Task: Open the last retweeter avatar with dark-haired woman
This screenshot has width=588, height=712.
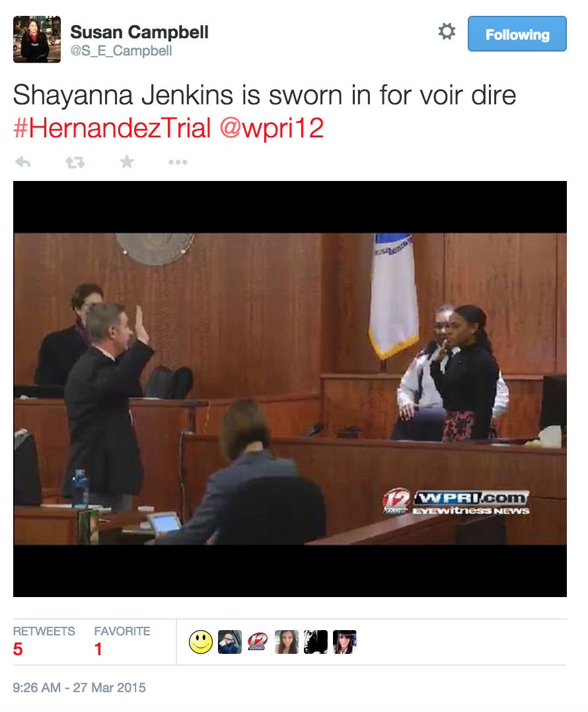Action: point(345,642)
